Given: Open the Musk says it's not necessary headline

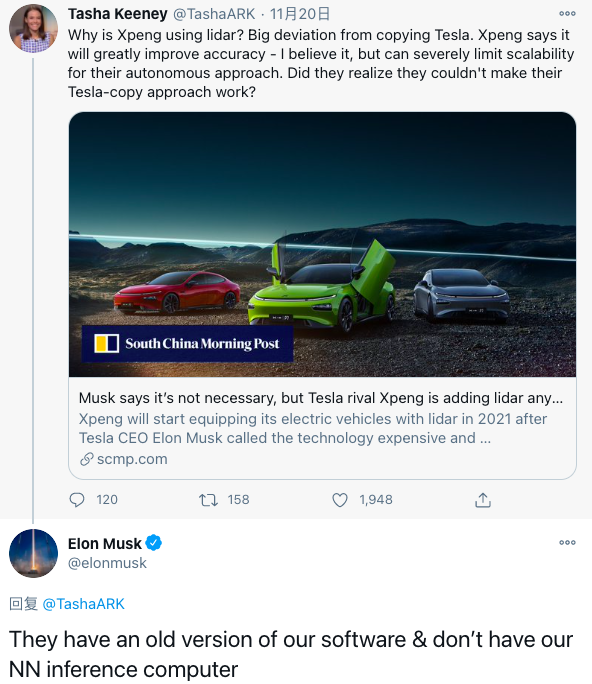Looking at the screenshot, I should (321, 398).
